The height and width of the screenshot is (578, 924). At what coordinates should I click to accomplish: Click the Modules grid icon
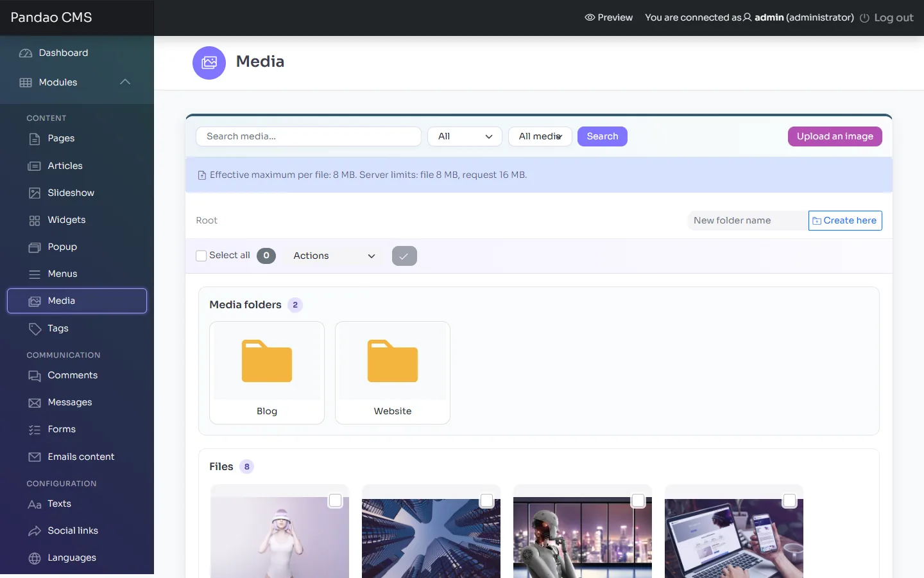click(26, 83)
